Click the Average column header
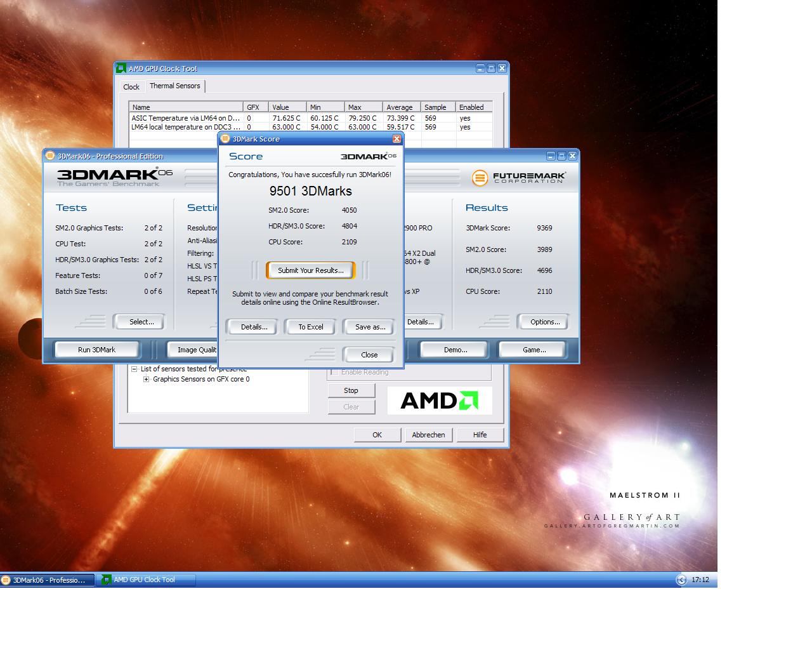 point(402,107)
